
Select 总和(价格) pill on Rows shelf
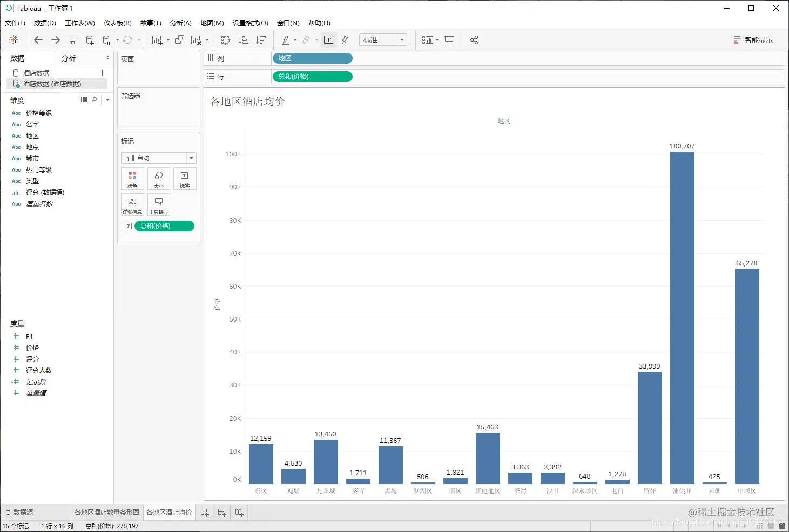(x=312, y=77)
